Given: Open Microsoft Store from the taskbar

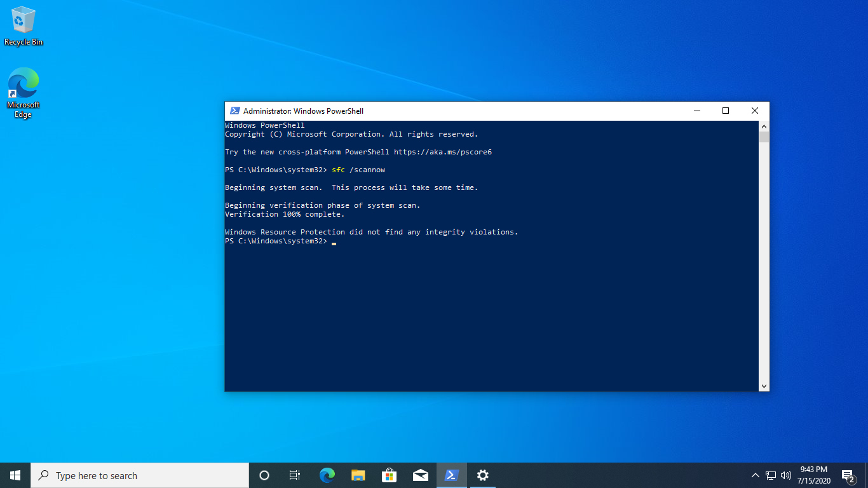Looking at the screenshot, I should coord(390,475).
